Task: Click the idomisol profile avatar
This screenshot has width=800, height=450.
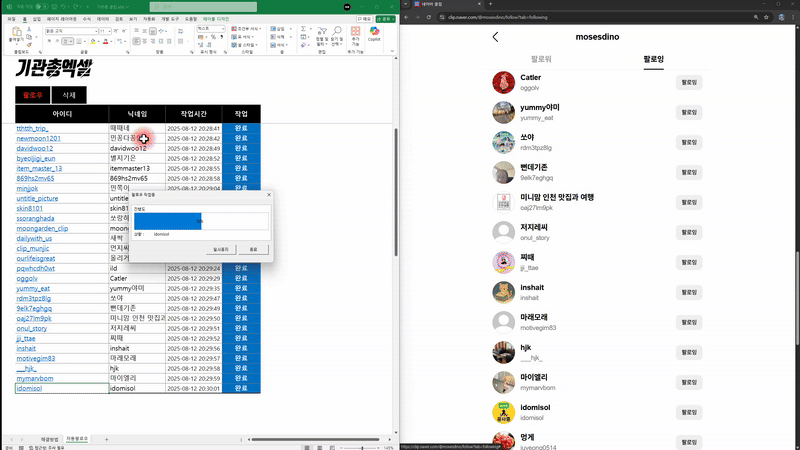Action: (504, 412)
